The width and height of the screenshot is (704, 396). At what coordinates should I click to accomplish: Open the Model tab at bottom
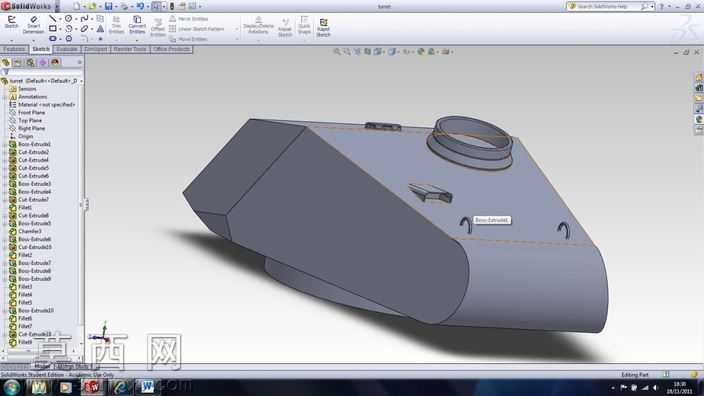[x=42, y=366]
